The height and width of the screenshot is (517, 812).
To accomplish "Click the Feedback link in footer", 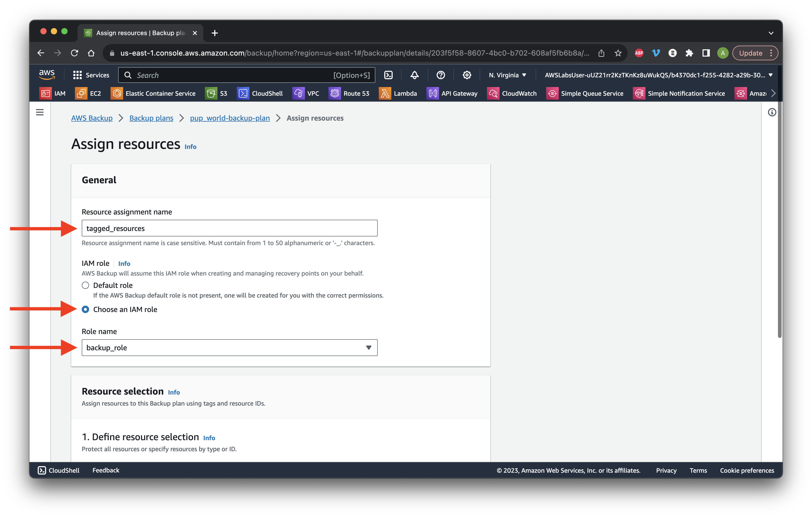I will 106,470.
